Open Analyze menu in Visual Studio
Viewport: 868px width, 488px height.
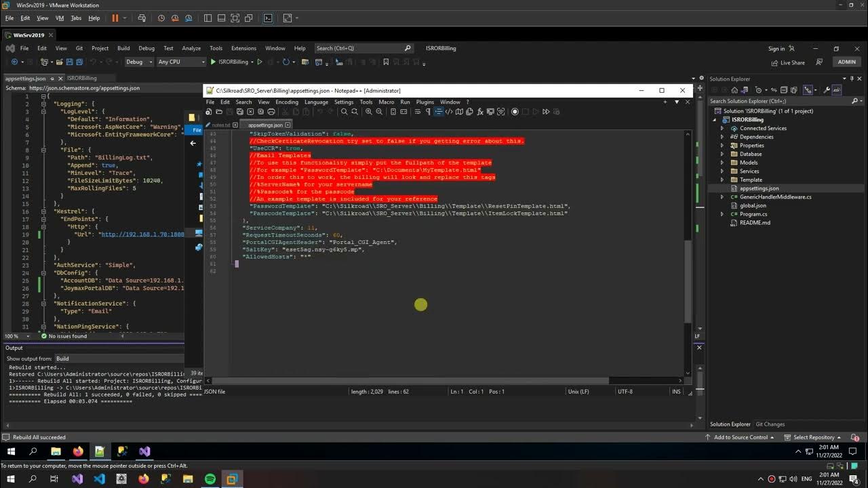(x=191, y=48)
